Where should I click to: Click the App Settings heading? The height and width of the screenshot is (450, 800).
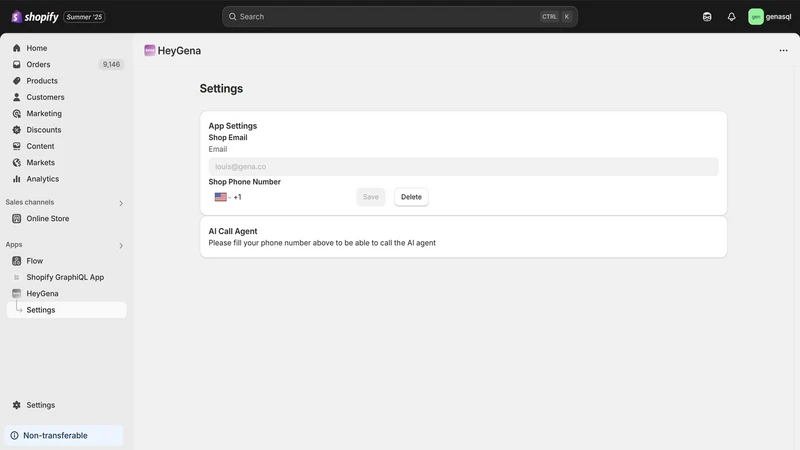pos(233,126)
